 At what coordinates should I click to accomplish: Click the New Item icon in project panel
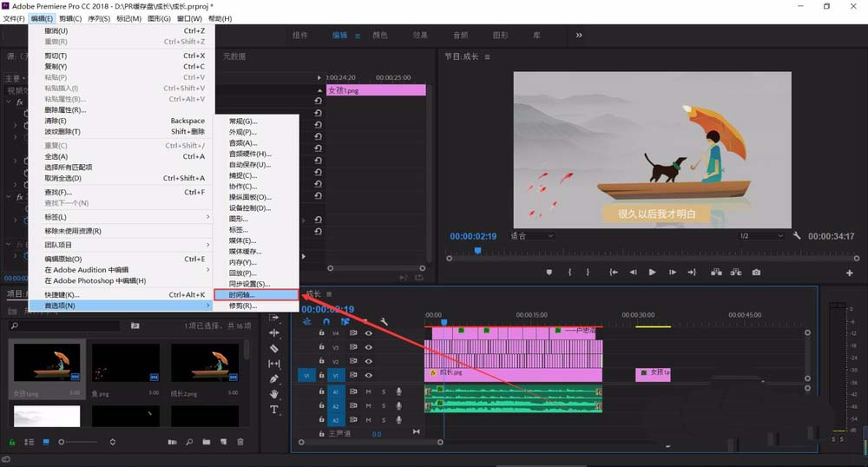223,442
